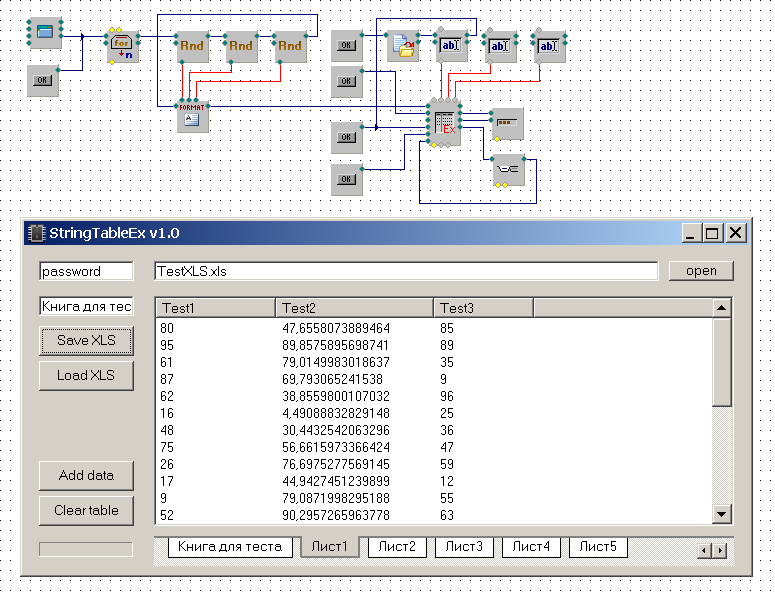
Task: Click the tab strip scroll-right arrow
Action: 720,551
